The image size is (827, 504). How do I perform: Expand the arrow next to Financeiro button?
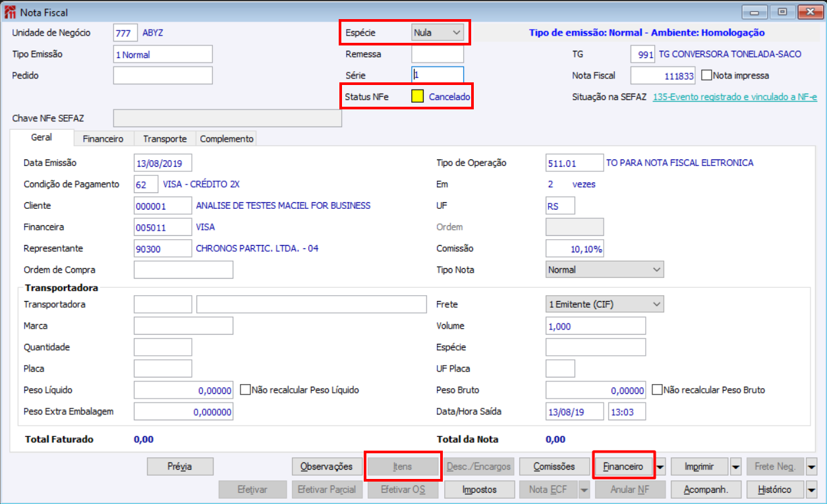pyautogui.click(x=660, y=466)
